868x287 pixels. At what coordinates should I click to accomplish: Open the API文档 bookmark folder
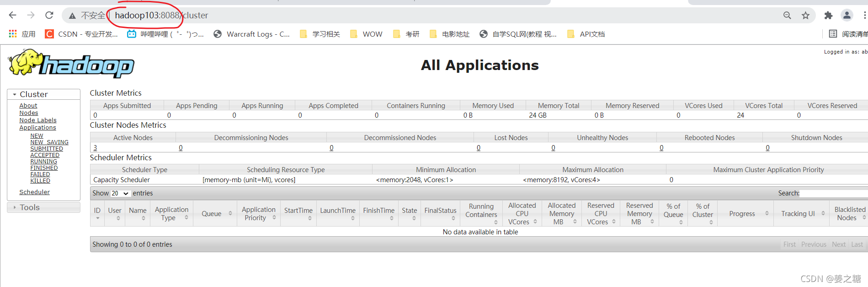586,34
